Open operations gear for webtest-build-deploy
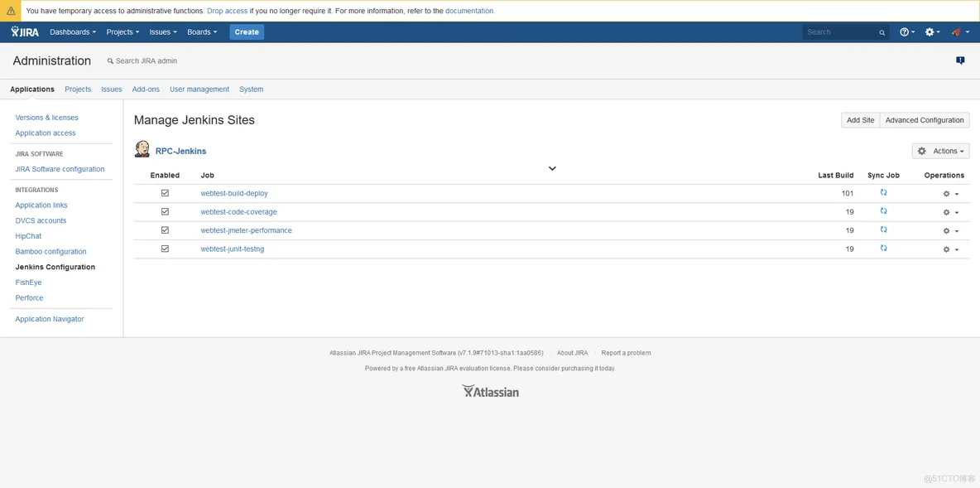 click(x=951, y=194)
